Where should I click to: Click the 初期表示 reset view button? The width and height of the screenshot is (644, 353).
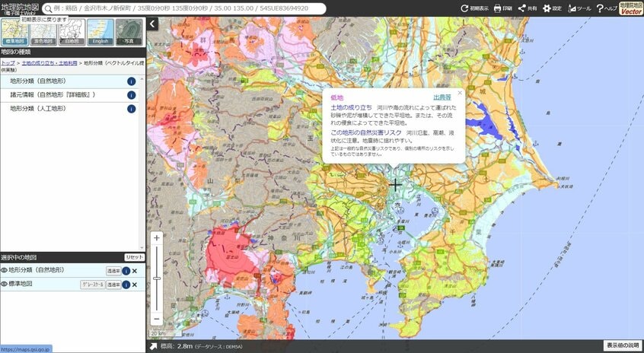pos(475,8)
